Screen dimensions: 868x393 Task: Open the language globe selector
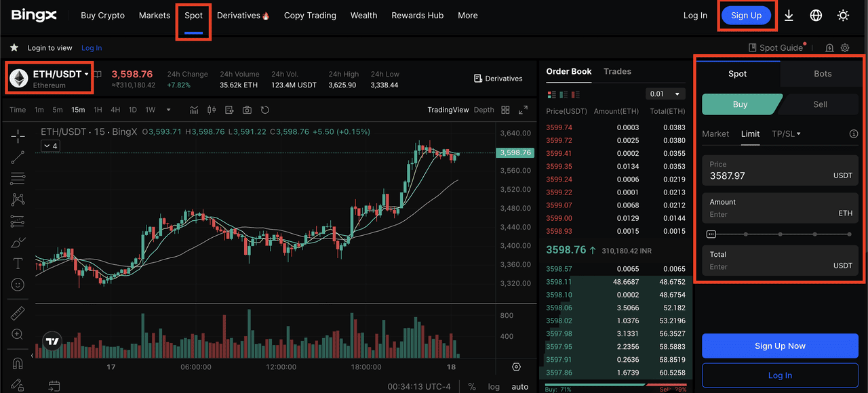coord(816,16)
